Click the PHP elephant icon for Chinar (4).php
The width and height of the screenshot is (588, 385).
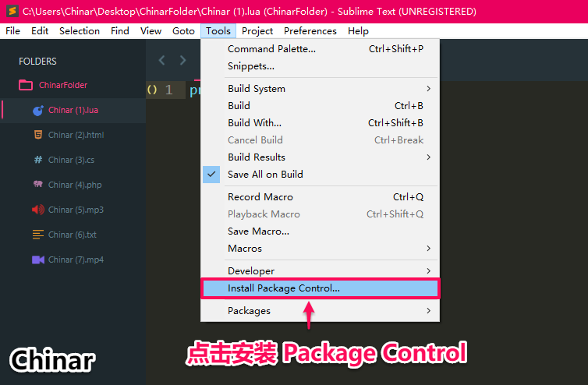coord(38,184)
